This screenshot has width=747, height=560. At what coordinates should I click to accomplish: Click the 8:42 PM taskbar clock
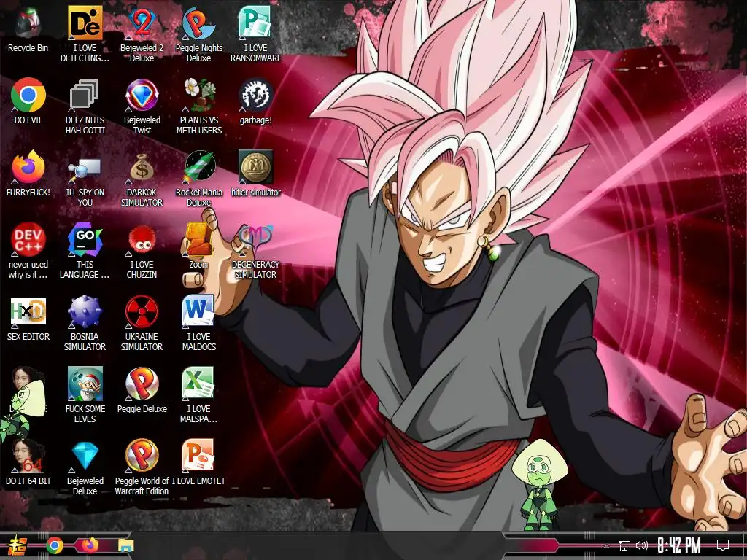point(678,545)
